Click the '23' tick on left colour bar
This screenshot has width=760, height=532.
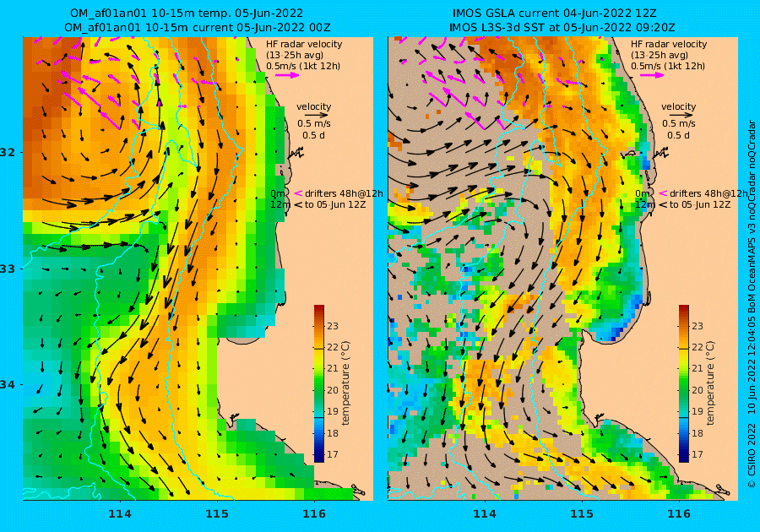pyautogui.click(x=333, y=326)
